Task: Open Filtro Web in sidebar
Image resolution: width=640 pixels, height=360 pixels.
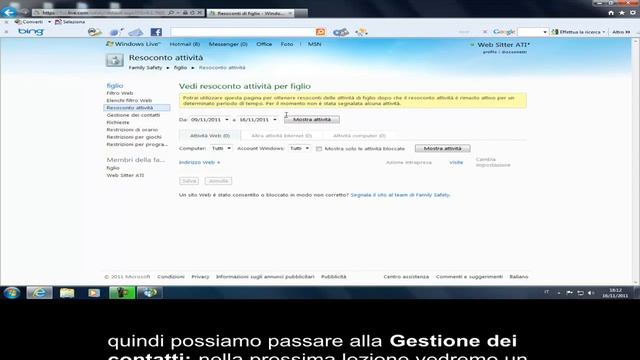Action: coord(120,93)
